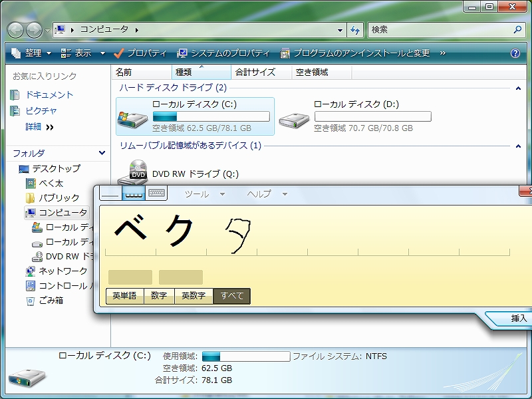Open Help via blue question mark icon

(x=515, y=53)
